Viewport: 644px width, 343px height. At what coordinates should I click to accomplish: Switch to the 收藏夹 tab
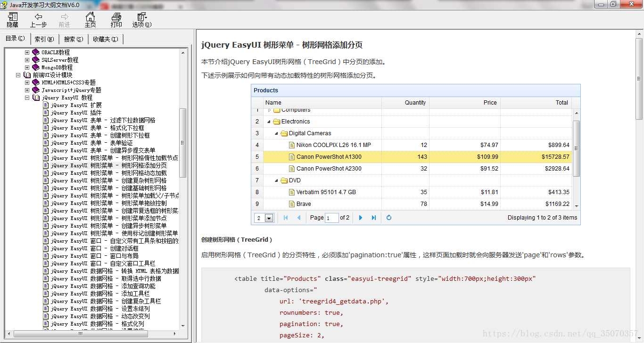coord(106,39)
